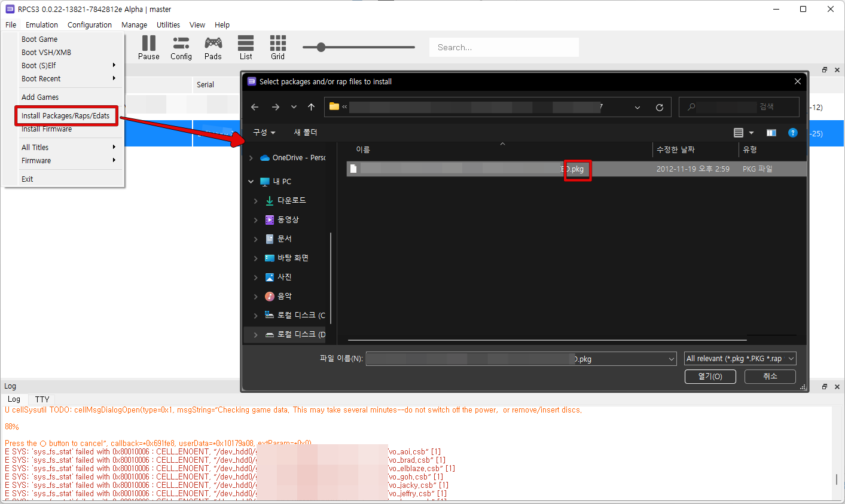Close the Select packages dialog

coord(797,81)
